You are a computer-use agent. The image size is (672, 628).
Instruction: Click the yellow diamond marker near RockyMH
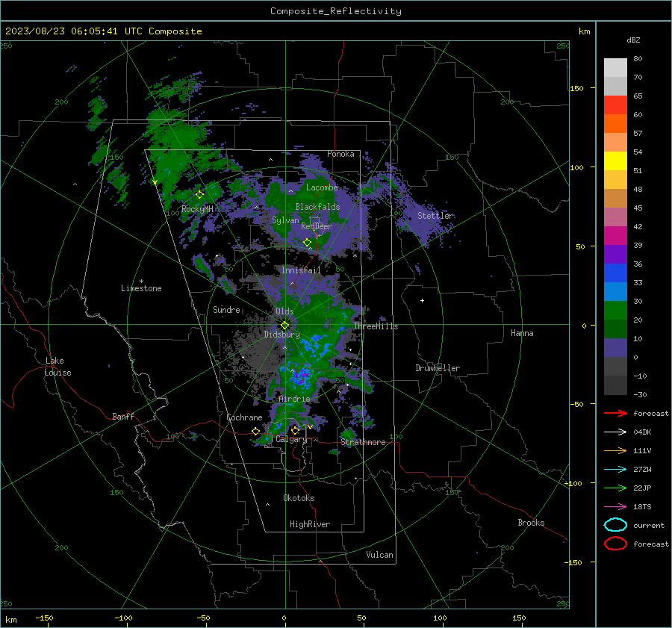(199, 195)
